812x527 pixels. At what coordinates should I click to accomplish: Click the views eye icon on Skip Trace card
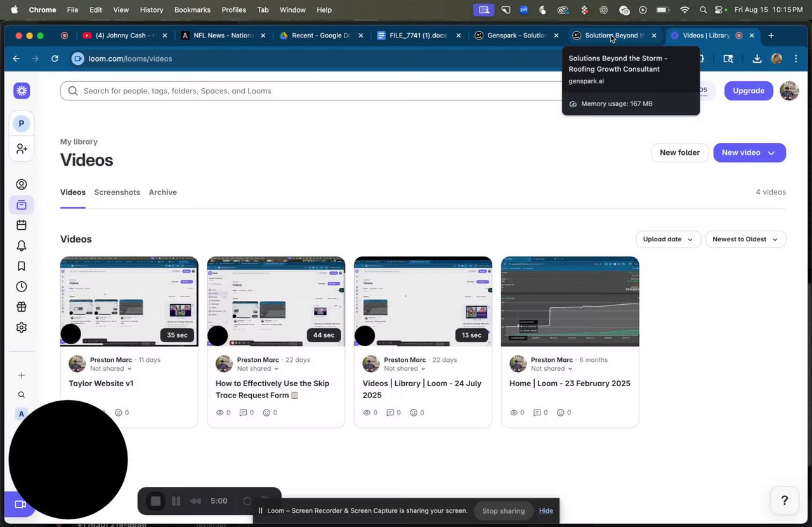point(220,413)
